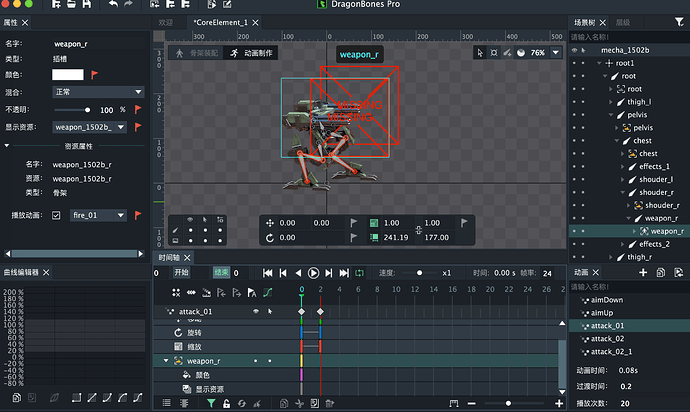Expand the thigh_r bone in scene tree
690x412 pixels.
point(611,257)
